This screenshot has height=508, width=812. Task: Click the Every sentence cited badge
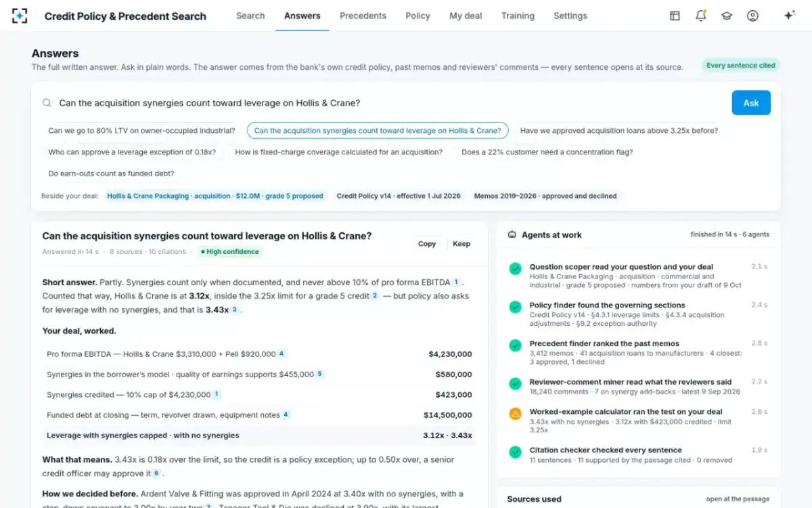(x=741, y=66)
